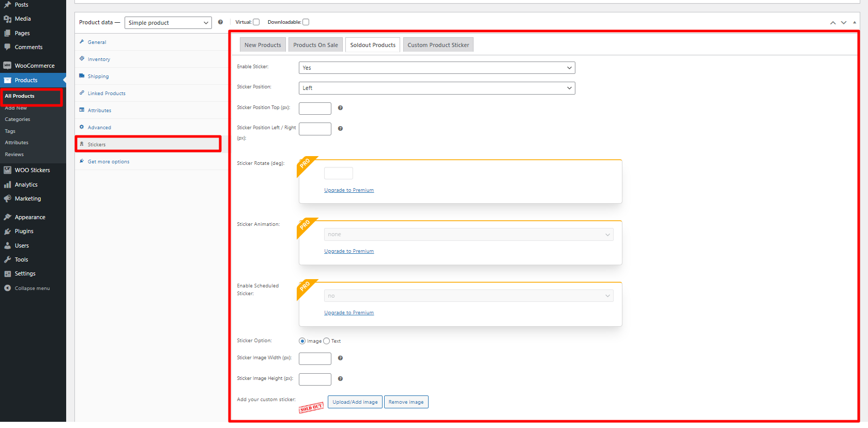Open the Sticker Animation none dropdown

(468, 235)
